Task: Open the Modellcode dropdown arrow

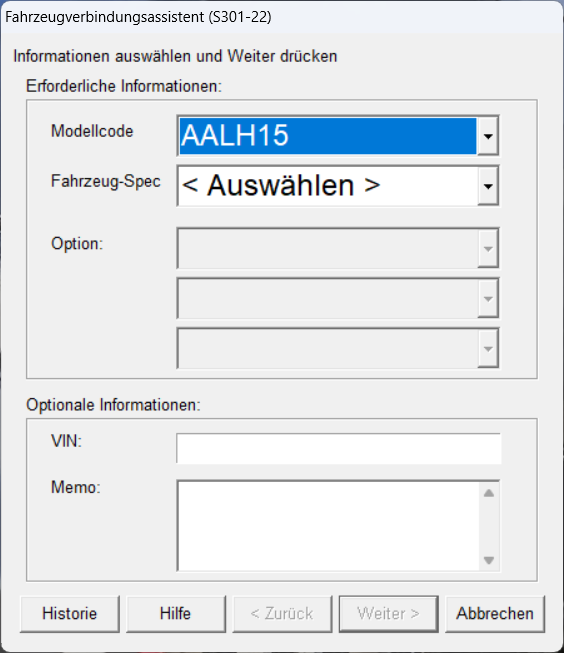Action: point(488,136)
